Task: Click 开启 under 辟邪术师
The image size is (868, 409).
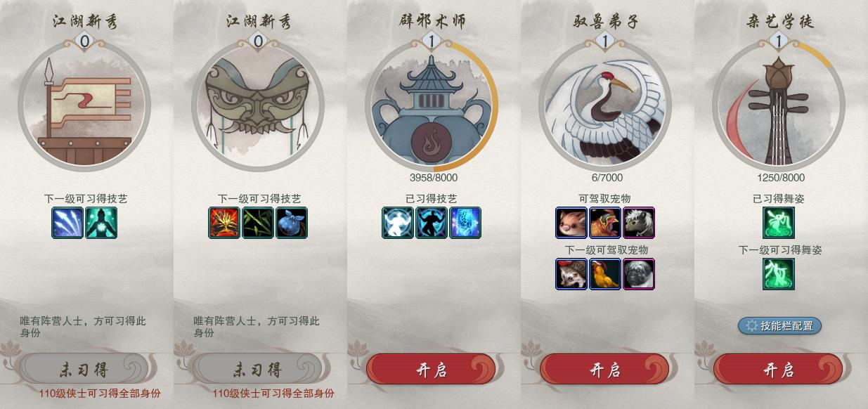Action: (431, 369)
